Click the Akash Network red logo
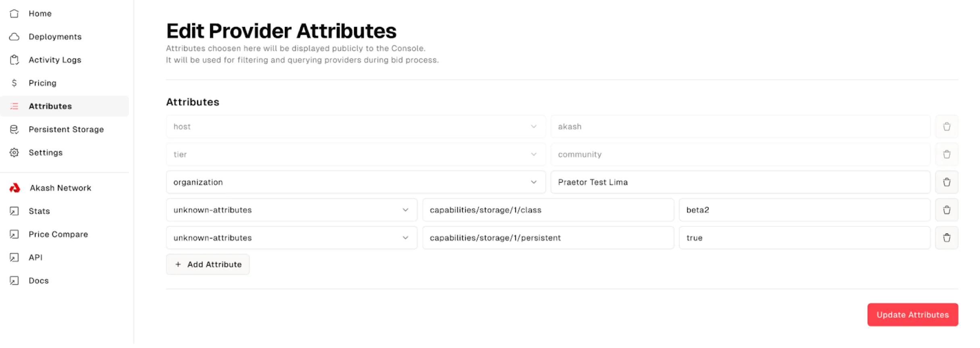This screenshot has width=980, height=348. coord(15,188)
